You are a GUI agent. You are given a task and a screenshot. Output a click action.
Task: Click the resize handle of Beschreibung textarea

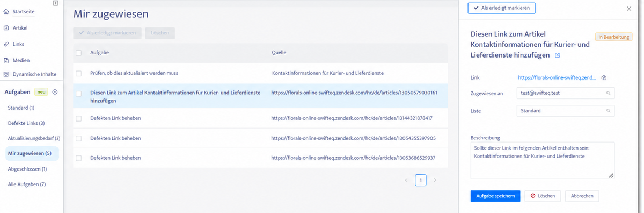(611, 175)
